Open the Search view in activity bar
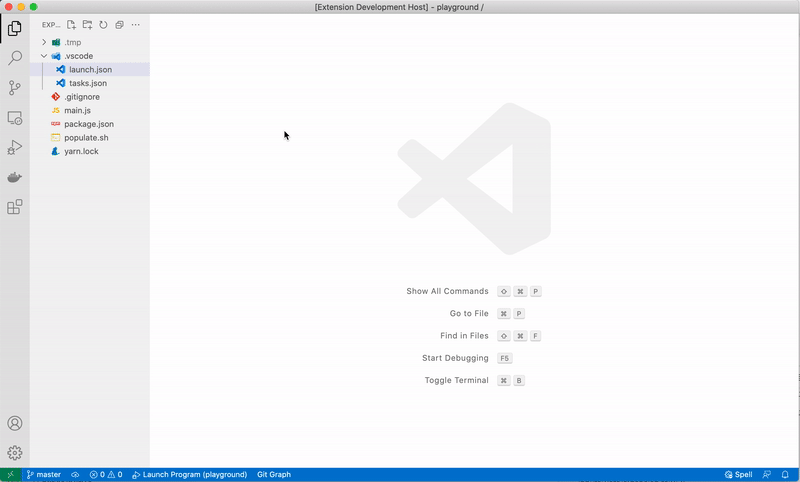 (x=15, y=58)
